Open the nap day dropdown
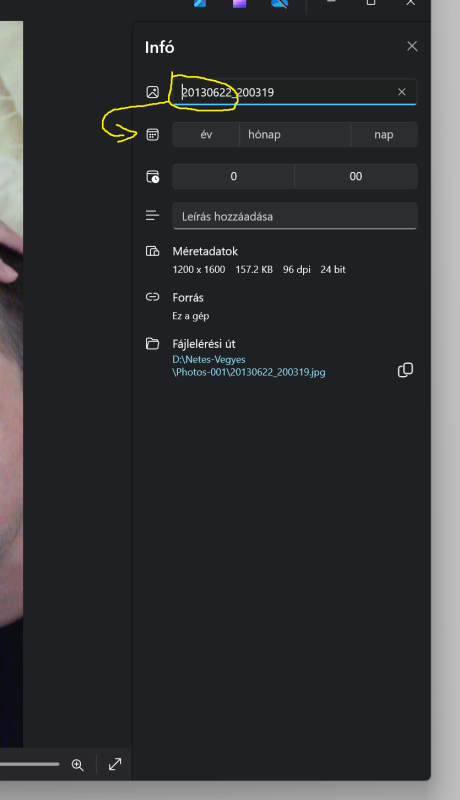 (x=384, y=135)
